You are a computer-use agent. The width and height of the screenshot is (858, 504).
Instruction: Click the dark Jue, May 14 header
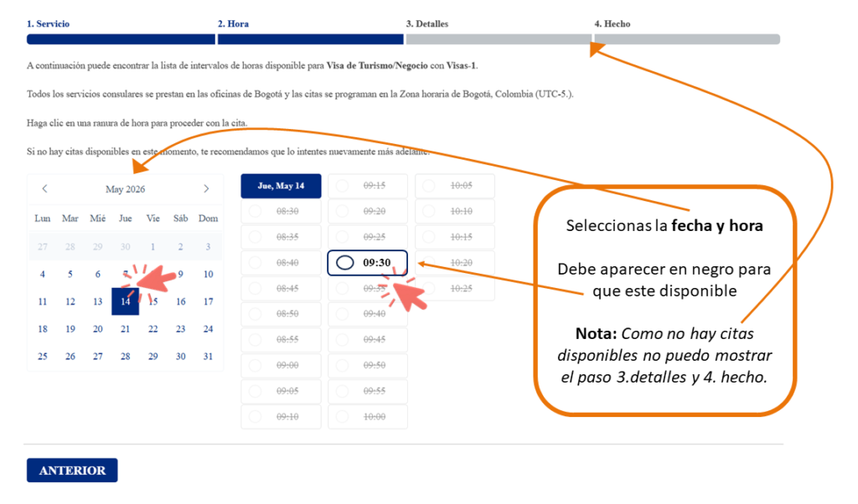click(281, 185)
